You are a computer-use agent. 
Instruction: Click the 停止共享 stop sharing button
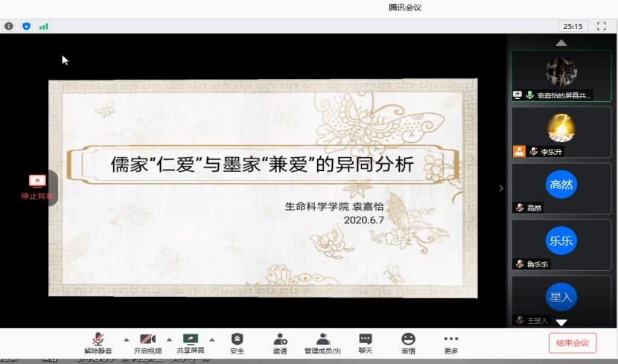[x=36, y=186]
